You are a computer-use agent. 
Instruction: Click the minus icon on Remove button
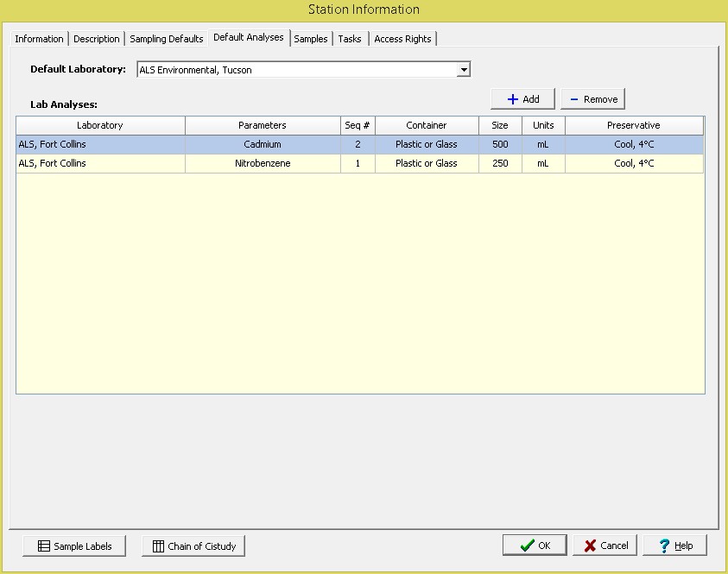[574, 99]
